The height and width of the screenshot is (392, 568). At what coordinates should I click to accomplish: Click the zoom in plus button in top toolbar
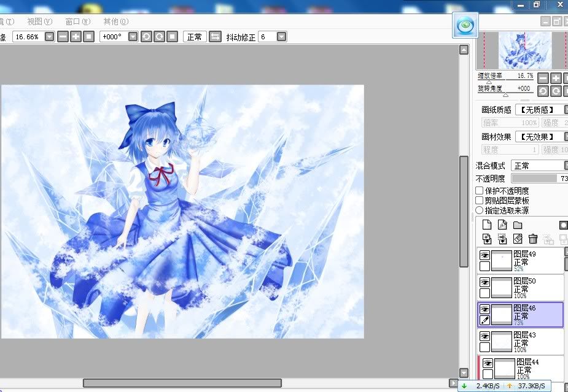click(76, 37)
